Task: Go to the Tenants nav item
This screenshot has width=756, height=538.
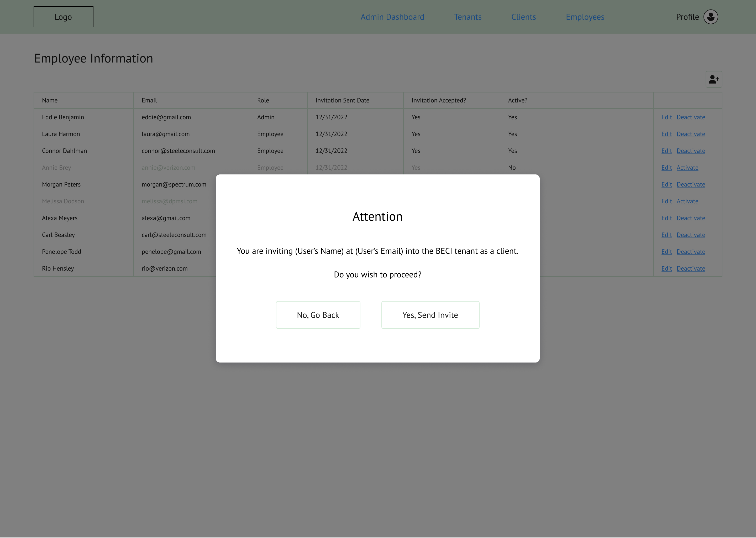Action: (468, 17)
